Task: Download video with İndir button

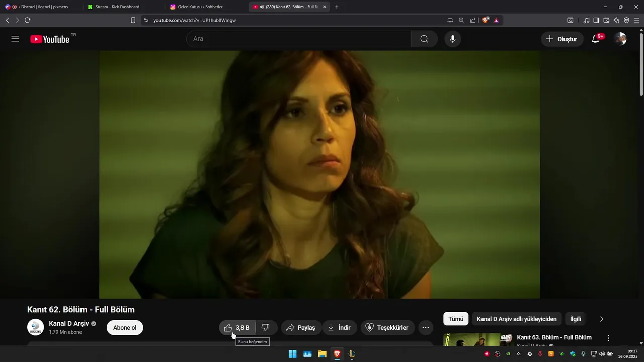Action: [x=339, y=328]
